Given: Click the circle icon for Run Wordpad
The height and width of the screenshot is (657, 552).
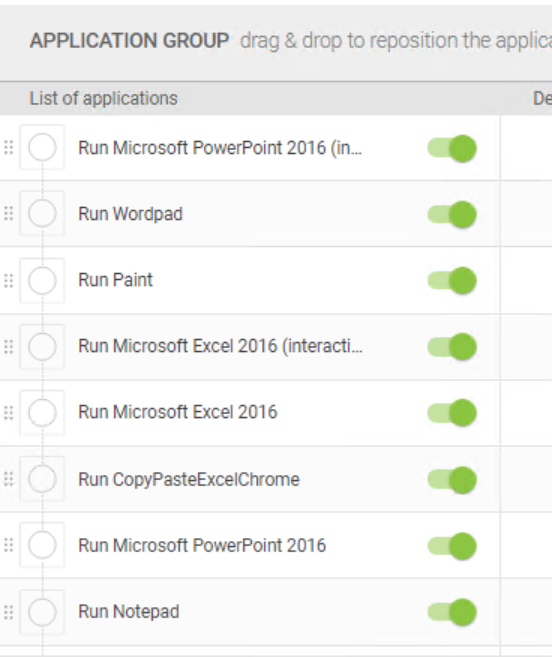Looking at the screenshot, I should pyautogui.click(x=42, y=214).
